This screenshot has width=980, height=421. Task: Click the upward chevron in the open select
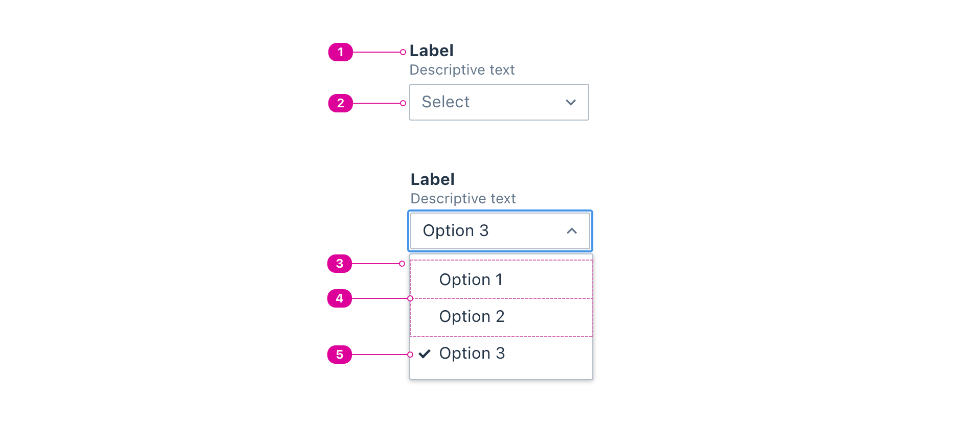point(572,231)
